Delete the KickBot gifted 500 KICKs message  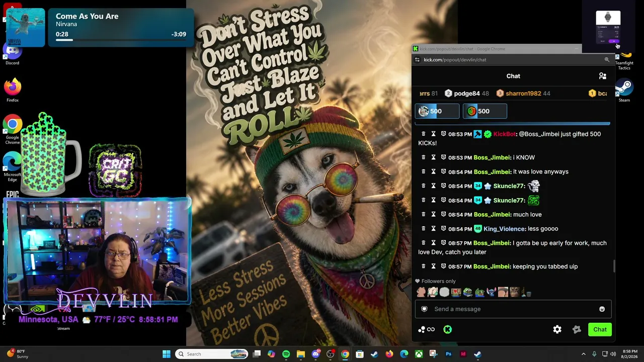423,134
